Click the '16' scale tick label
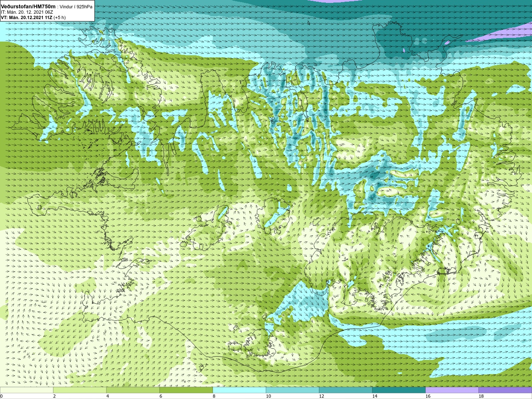The width and height of the screenshot is (532, 399). coord(428,396)
